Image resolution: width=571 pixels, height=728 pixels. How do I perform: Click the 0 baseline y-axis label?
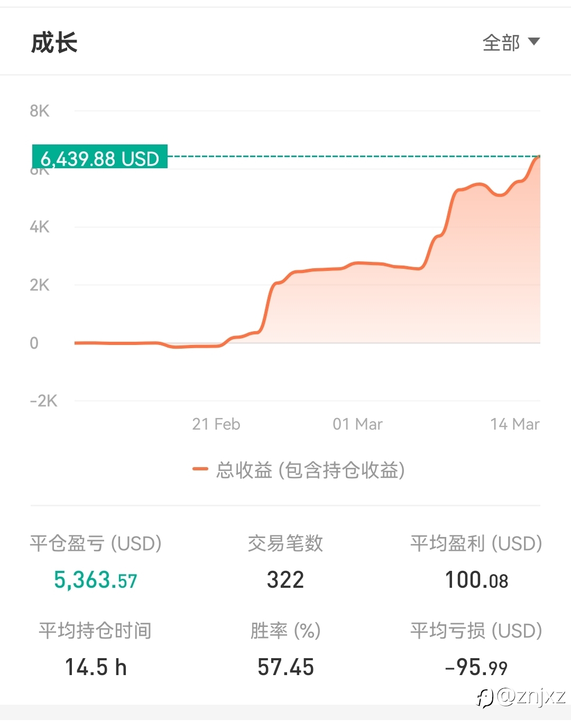coord(34,343)
